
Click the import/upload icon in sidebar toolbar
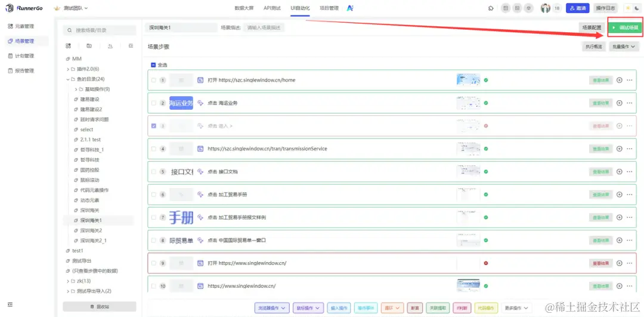(x=110, y=46)
